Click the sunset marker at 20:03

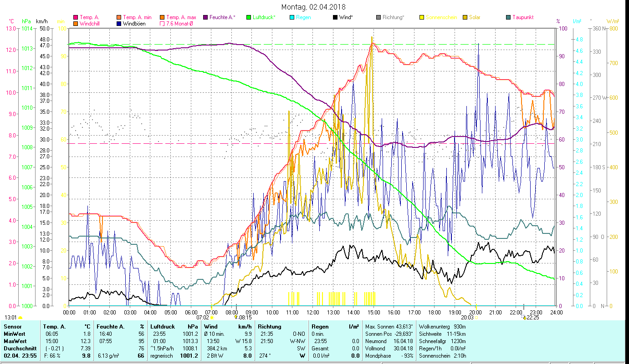point(476,318)
